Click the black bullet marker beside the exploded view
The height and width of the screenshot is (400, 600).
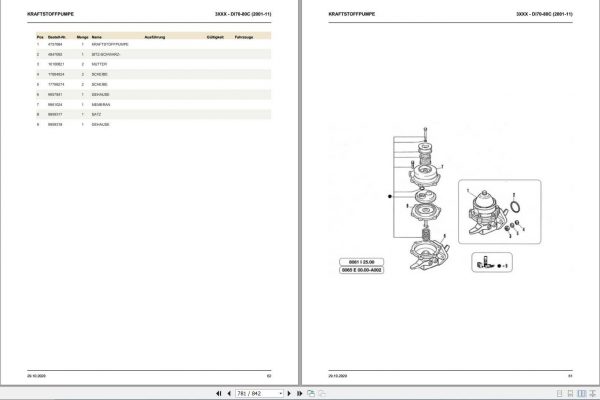pos(390,196)
